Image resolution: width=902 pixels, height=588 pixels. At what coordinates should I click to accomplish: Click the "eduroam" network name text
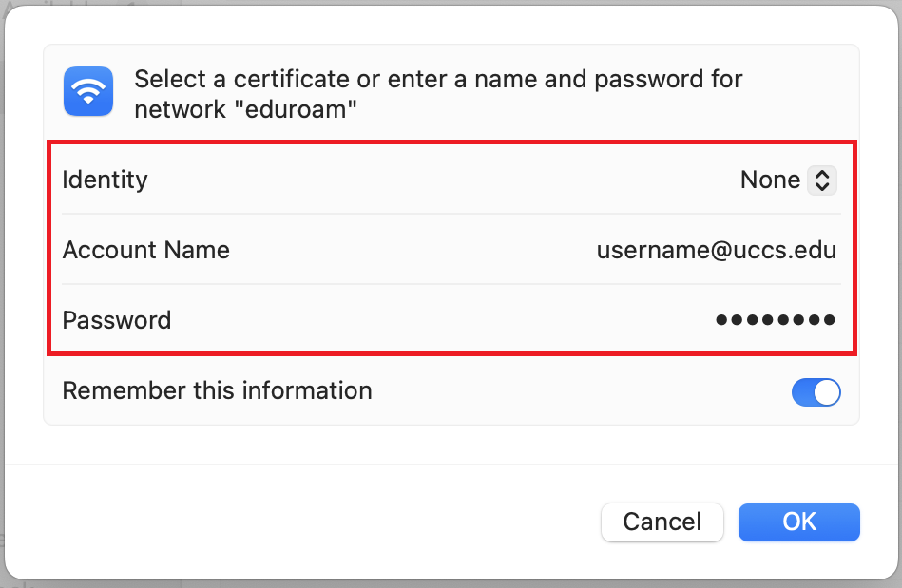click(296, 109)
